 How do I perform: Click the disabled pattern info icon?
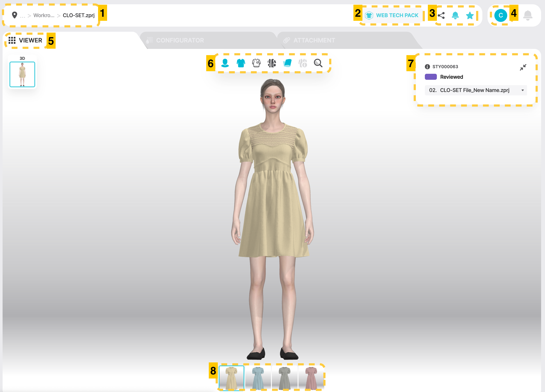click(x=303, y=63)
